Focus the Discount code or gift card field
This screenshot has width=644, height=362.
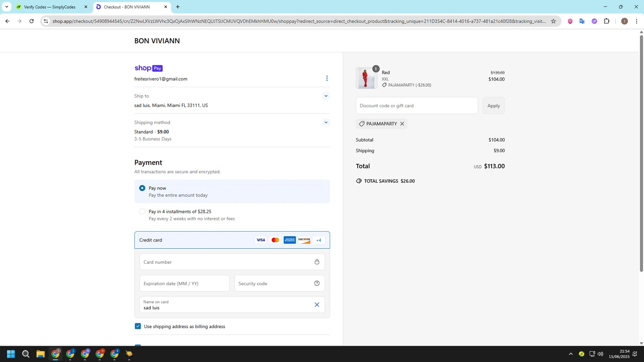click(417, 106)
